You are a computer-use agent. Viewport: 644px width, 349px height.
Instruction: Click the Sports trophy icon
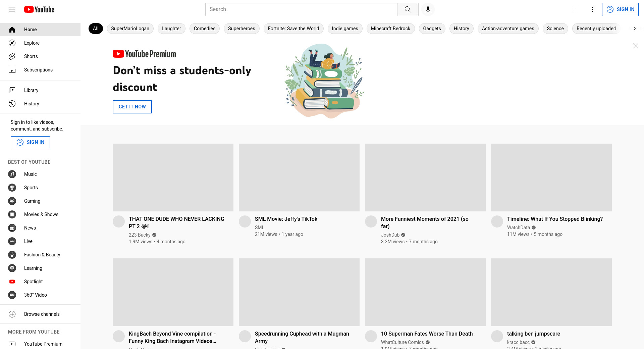pyautogui.click(x=12, y=188)
